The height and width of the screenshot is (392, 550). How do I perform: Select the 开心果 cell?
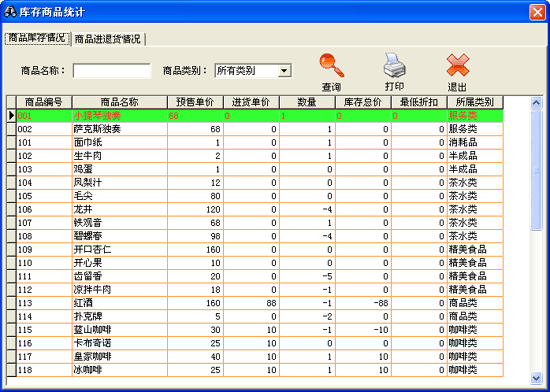click(120, 263)
